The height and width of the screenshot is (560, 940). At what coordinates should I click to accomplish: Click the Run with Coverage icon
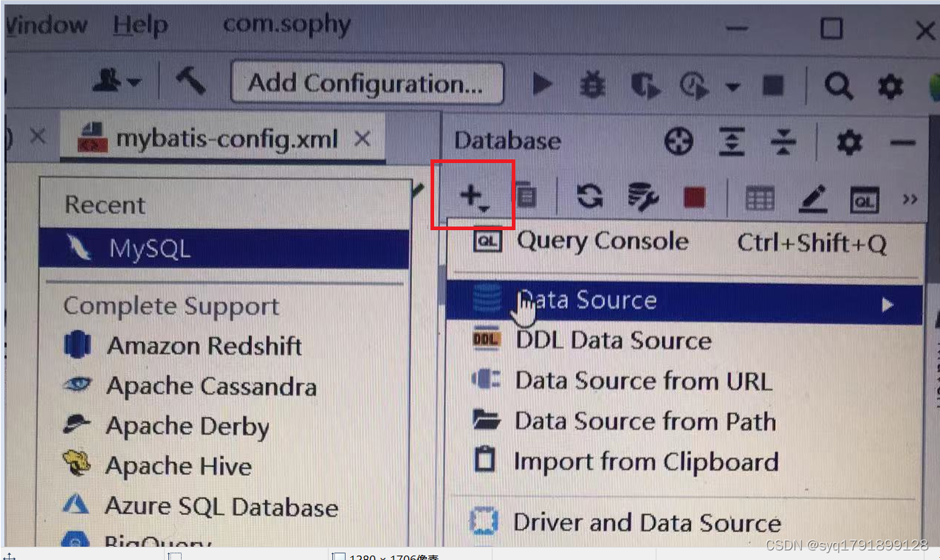[646, 86]
